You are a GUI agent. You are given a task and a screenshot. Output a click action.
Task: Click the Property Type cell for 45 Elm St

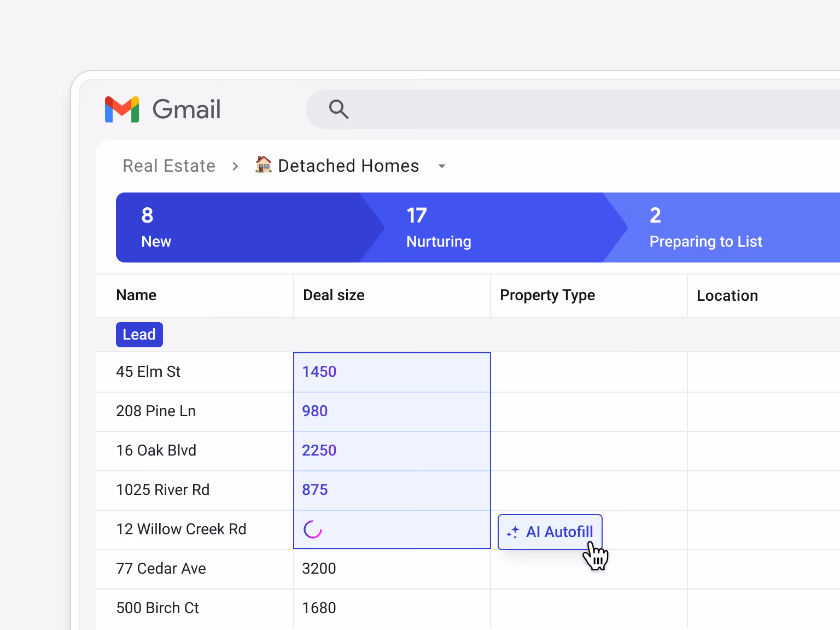[589, 372]
